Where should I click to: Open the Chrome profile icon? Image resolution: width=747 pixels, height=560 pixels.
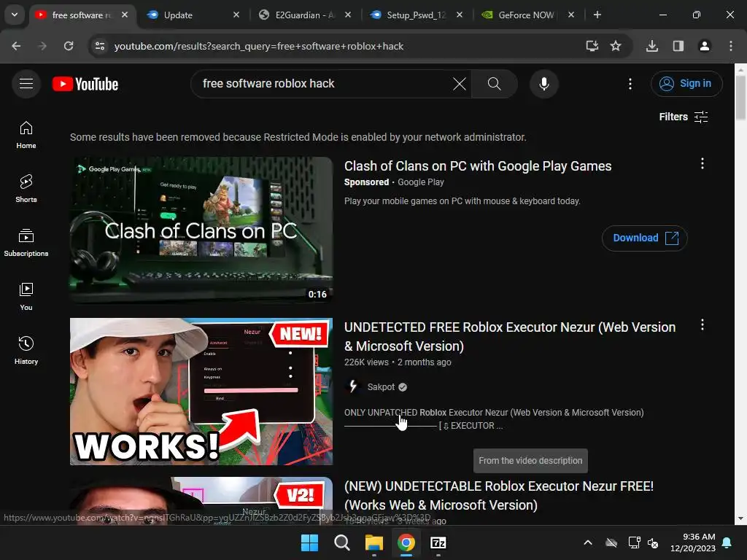[704, 46]
